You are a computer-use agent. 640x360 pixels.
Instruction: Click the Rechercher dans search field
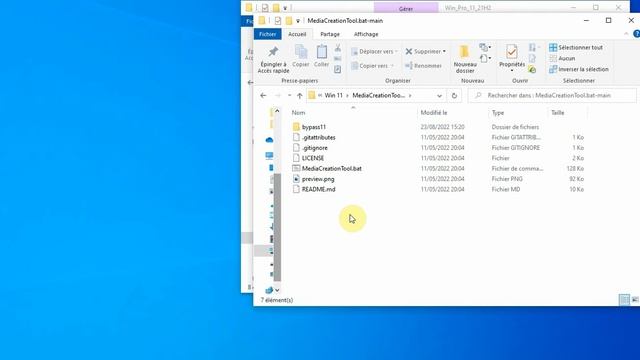[x=552, y=96]
